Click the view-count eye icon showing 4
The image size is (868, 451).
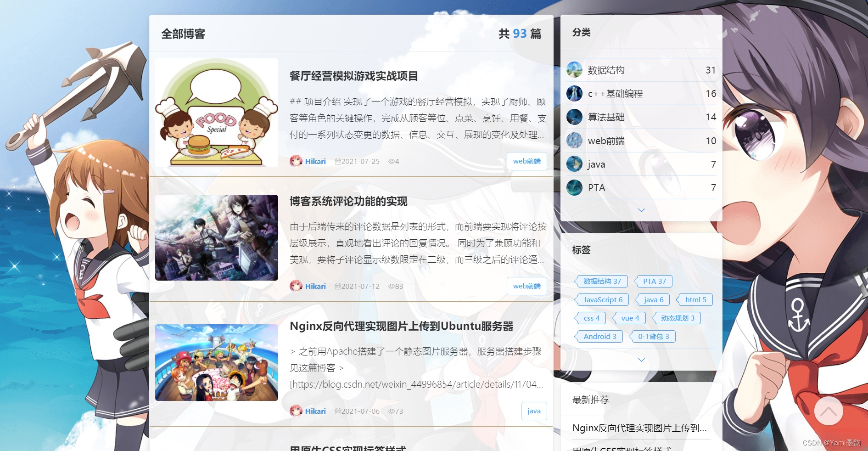click(x=392, y=162)
